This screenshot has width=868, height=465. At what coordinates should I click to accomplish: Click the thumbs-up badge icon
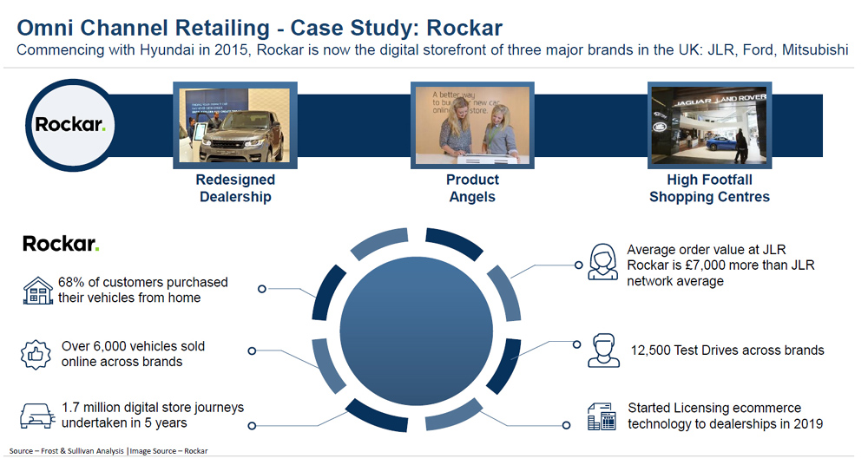click(36, 354)
